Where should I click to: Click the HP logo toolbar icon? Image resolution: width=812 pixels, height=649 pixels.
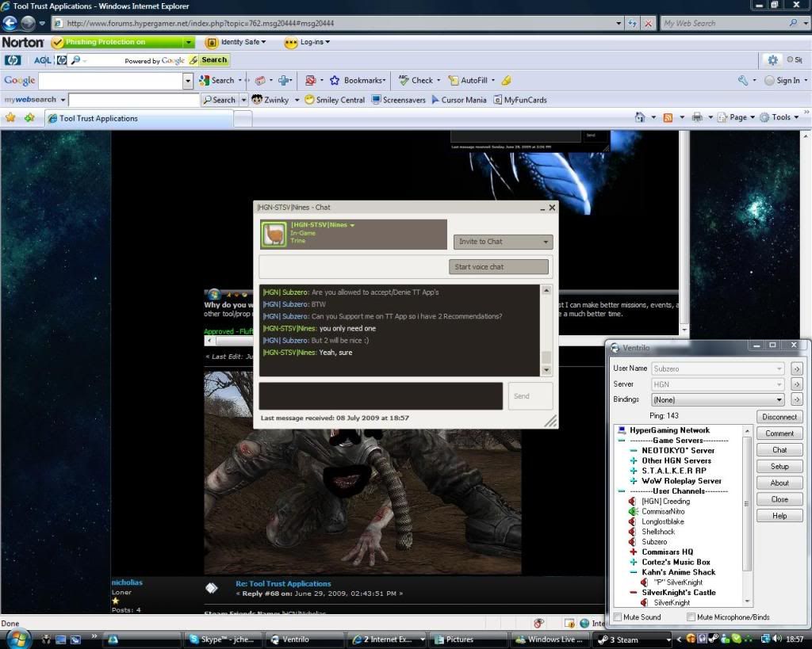coord(13,60)
